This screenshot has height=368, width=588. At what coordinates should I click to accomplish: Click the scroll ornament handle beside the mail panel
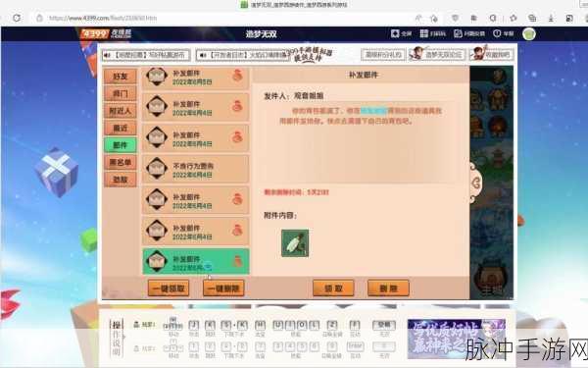[x=475, y=183]
